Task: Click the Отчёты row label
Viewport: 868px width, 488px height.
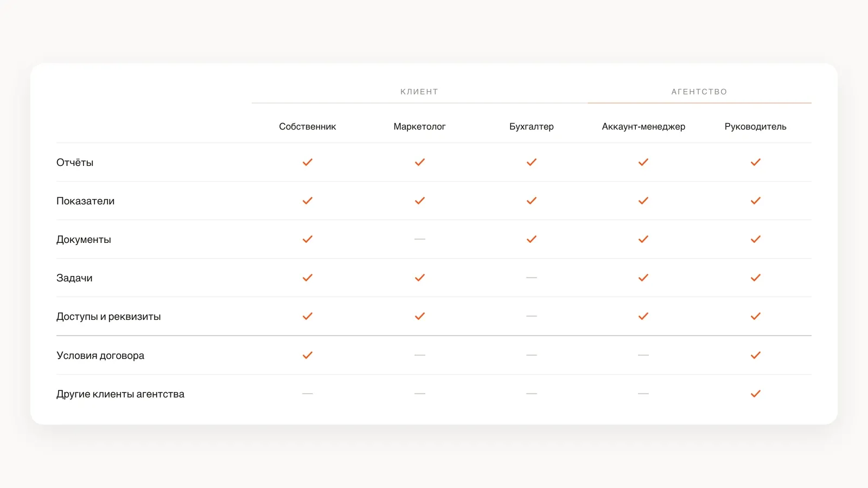Action: [x=75, y=162]
